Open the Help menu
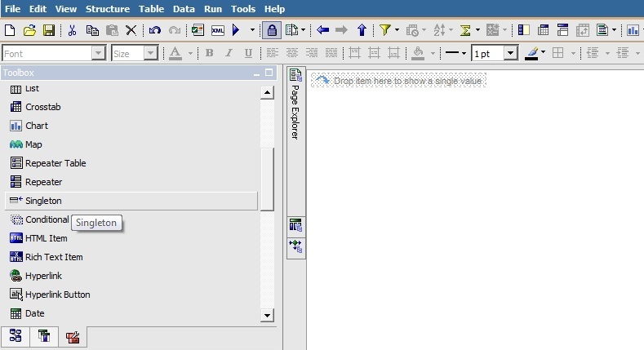This screenshot has height=350, width=644. coord(274,9)
